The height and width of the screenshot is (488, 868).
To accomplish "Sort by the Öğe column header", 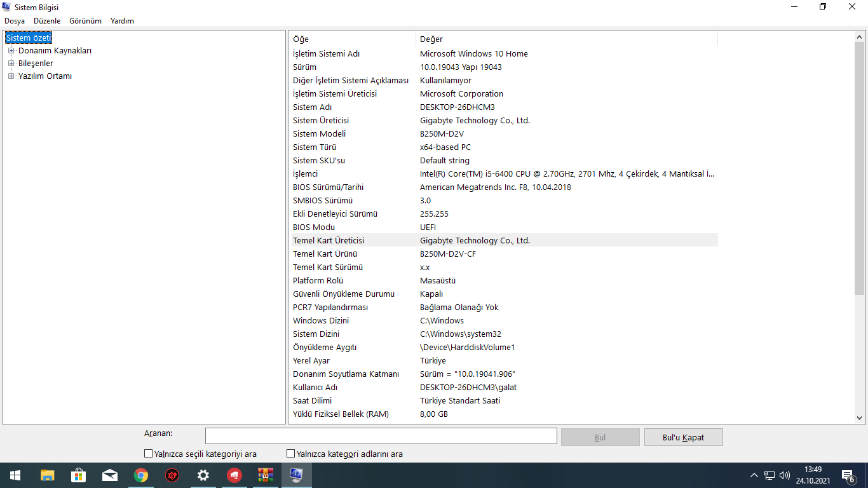I will pos(353,39).
